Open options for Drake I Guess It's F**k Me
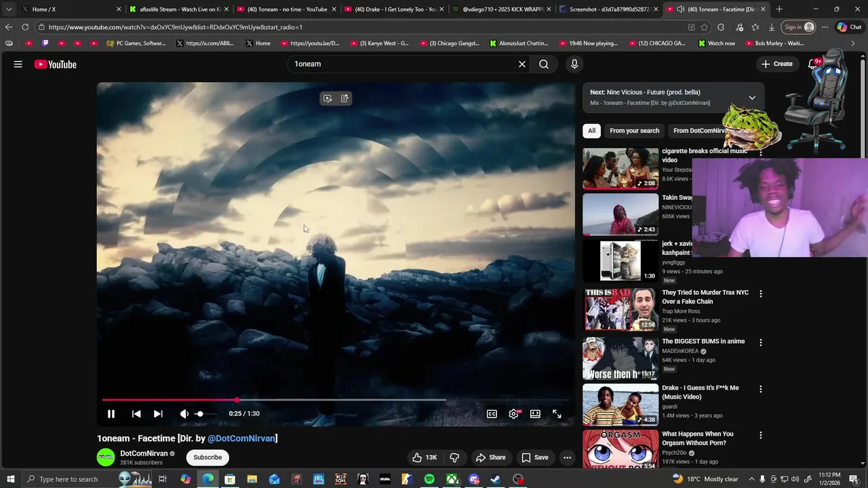The image size is (868, 488). (760, 389)
